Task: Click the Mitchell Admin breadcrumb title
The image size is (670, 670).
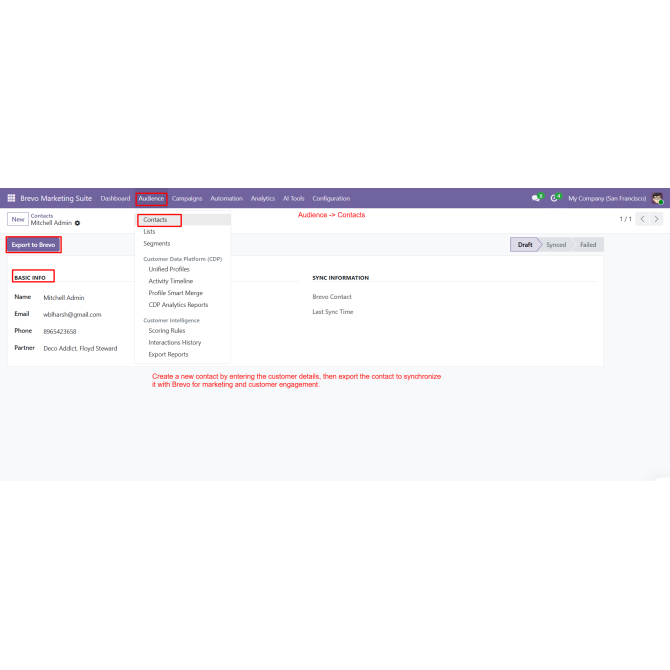Action: point(51,223)
